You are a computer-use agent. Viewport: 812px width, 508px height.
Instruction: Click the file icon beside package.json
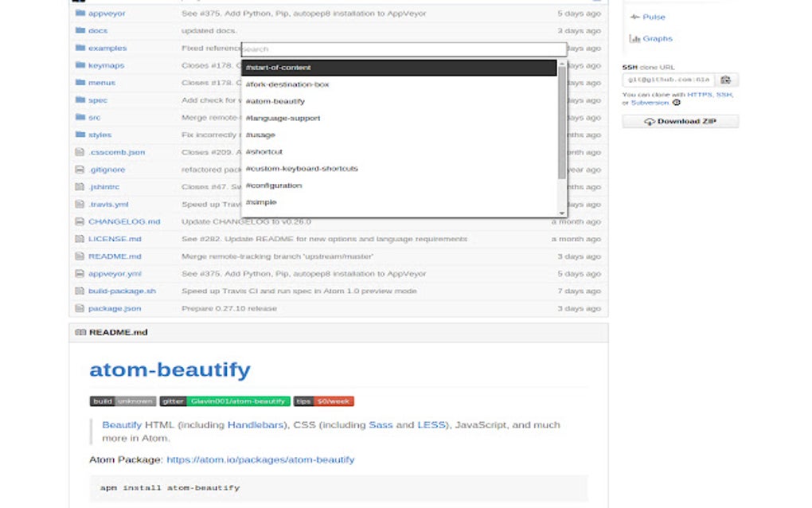point(80,308)
